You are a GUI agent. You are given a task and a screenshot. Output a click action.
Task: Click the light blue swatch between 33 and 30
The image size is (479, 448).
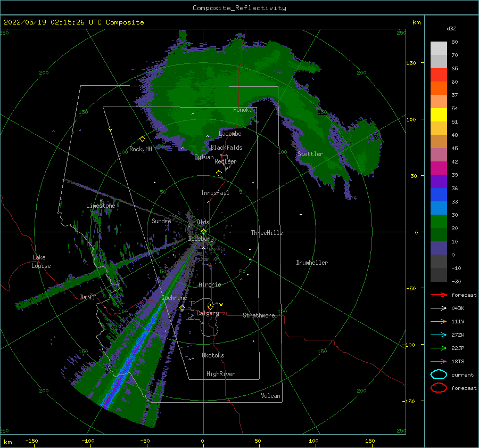pos(439,208)
